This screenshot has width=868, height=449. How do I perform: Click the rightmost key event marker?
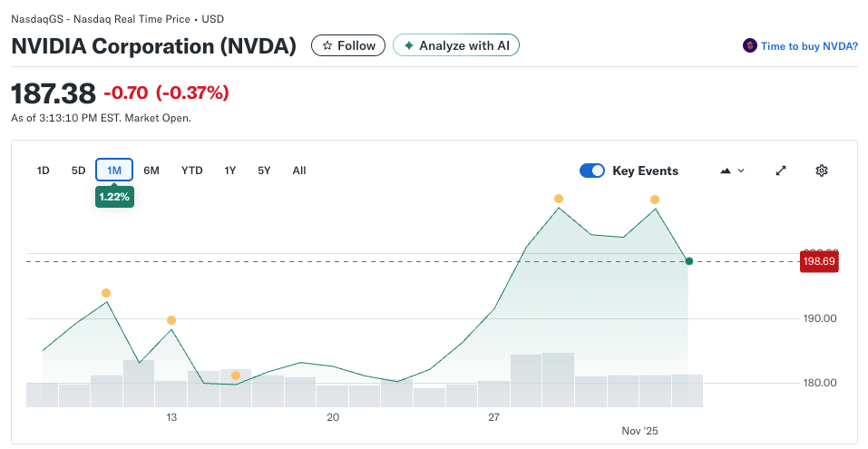click(654, 200)
